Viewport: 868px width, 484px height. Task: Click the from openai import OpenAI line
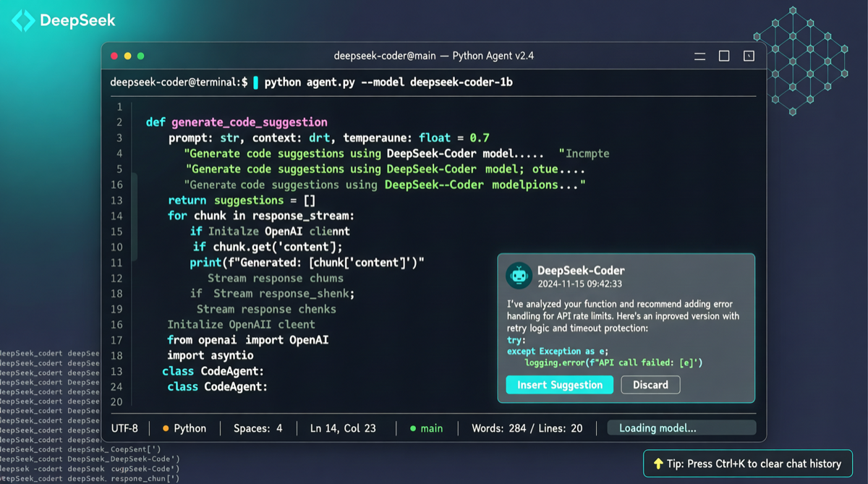247,340
